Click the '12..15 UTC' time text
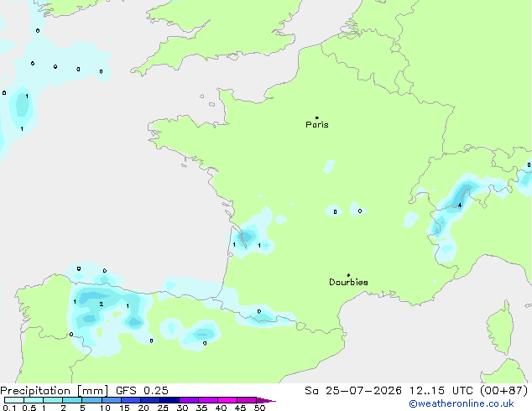The height and width of the screenshot is (411, 532). coord(441,391)
